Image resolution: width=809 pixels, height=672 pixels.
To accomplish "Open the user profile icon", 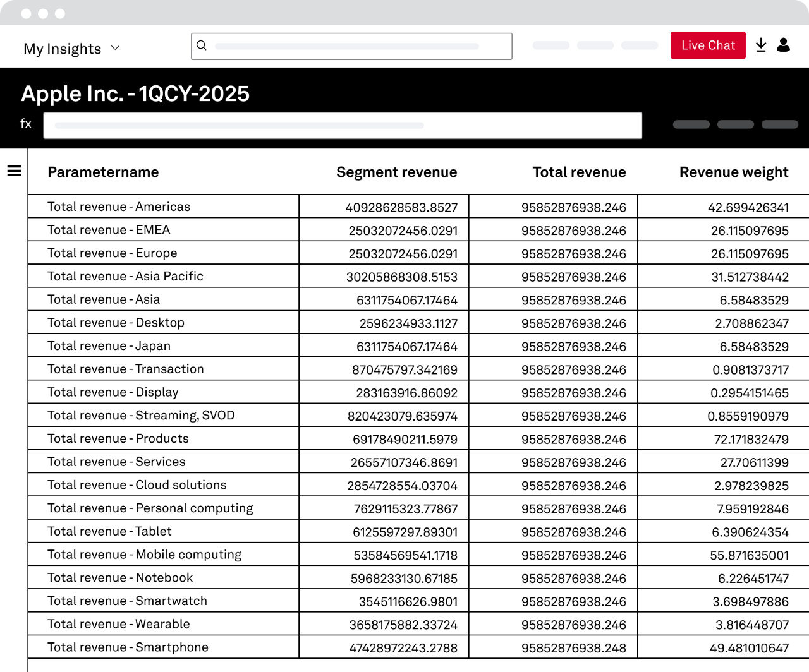I will pyautogui.click(x=783, y=45).
